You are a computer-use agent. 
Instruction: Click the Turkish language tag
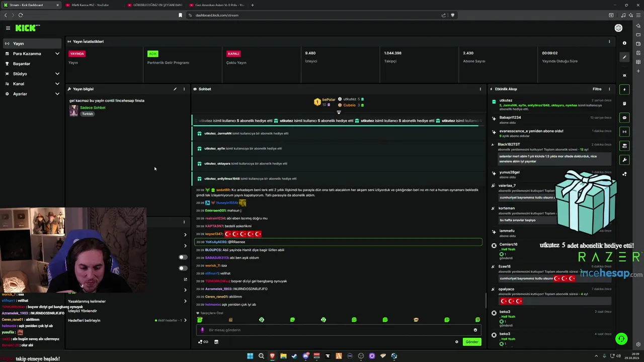tap(88, 114)
